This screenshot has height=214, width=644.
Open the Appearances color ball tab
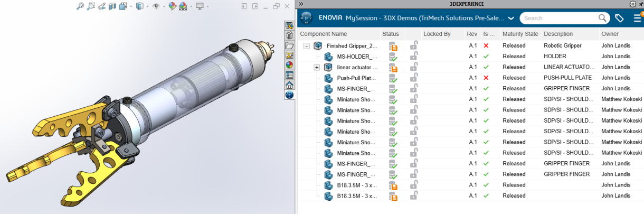289,65
